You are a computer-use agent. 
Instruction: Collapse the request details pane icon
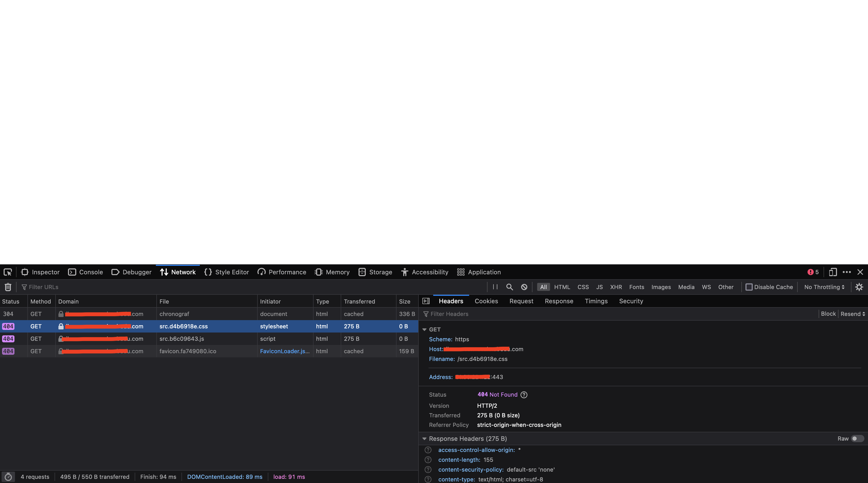426,301
